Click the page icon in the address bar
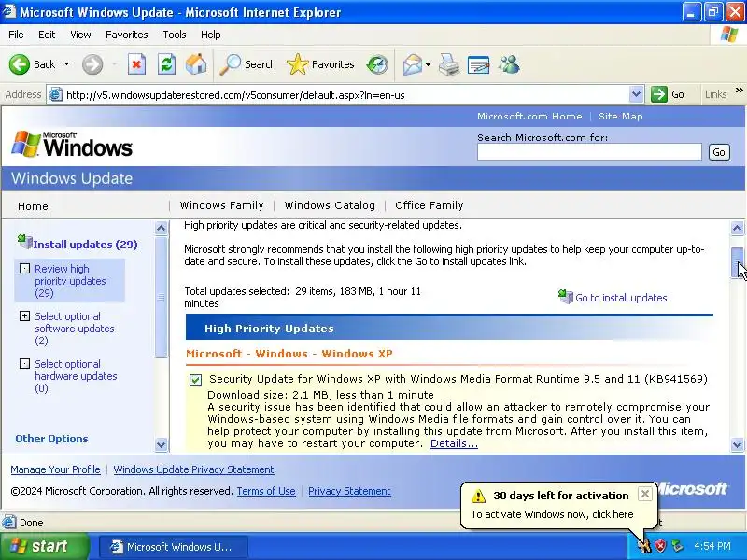Image resolution: width=747 pixels, height=560 pixels. point(56,95)
